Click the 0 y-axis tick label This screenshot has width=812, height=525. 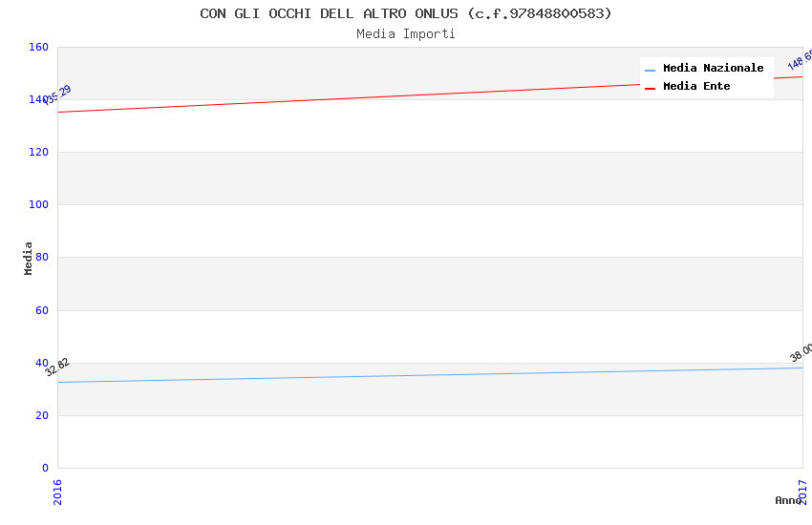[x=45, y=468]
